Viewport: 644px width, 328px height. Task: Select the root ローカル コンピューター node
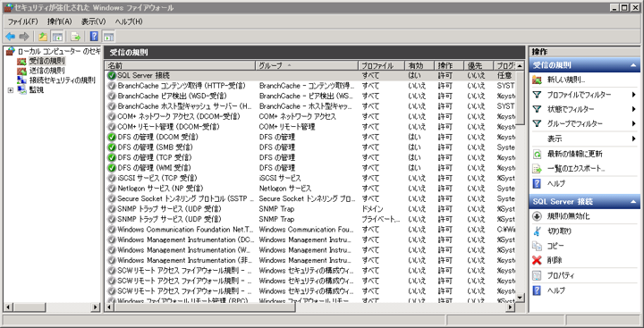click(x=59, y=51)
